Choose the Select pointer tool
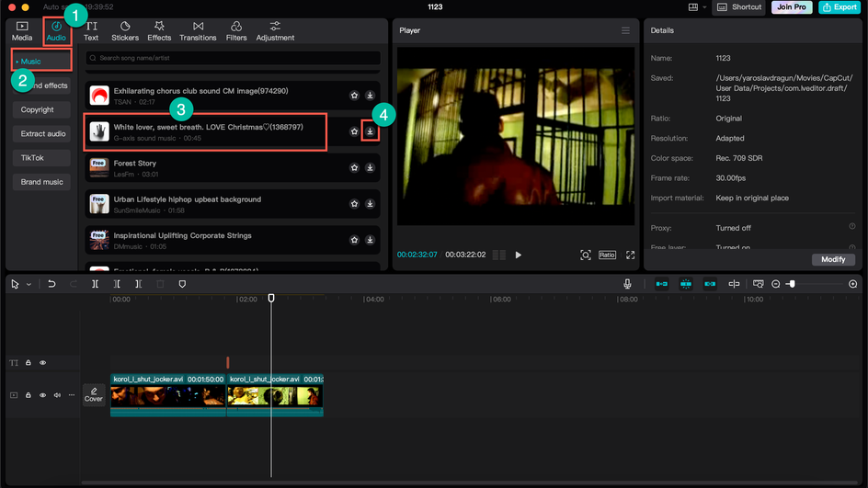 15,284
